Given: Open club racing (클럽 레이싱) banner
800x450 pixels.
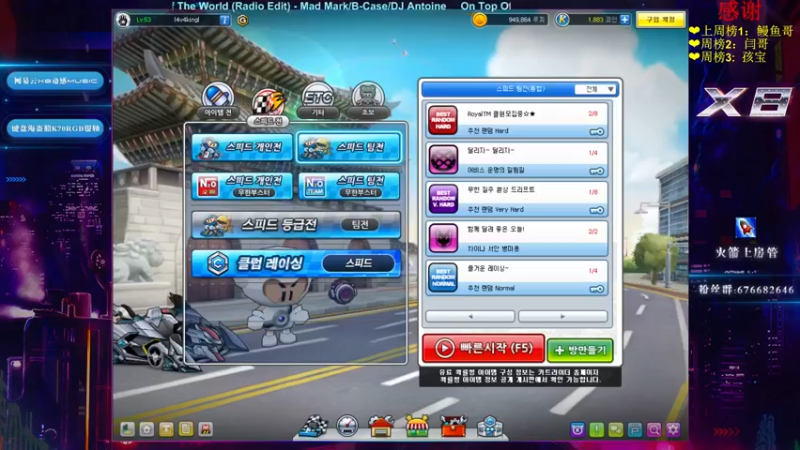Looking at the screenshot, I should coord(296,263).
